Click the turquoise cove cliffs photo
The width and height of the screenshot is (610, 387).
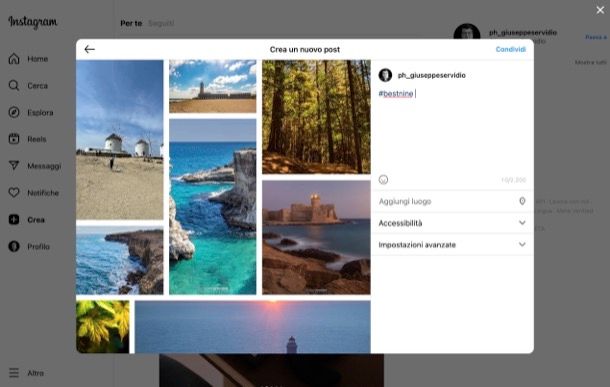(x=213, y=207)
